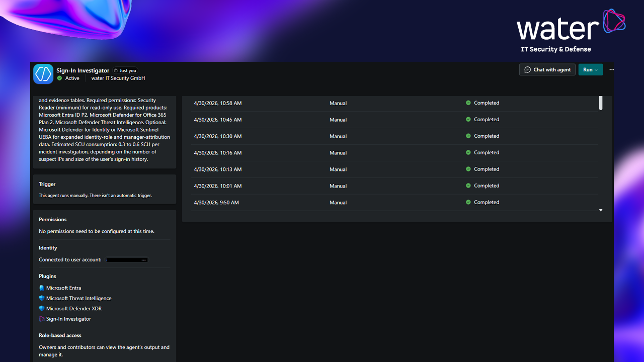Click the run list scrollbar thumb
This screenshot has width=644, height=362.
[x=601, y=103]
